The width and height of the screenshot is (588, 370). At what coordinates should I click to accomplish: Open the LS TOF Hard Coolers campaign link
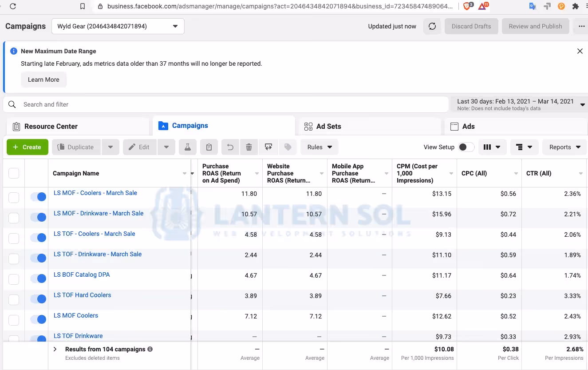click(x=83, y=295)
